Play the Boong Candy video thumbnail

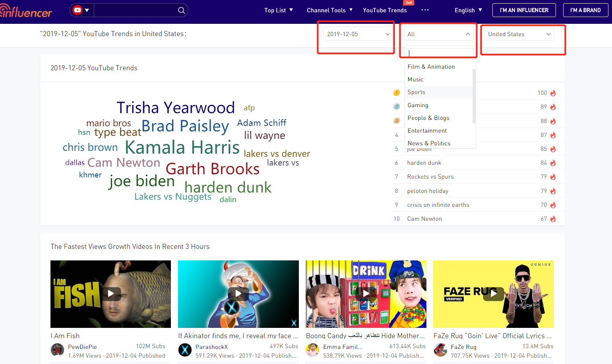tap(366, 294)
